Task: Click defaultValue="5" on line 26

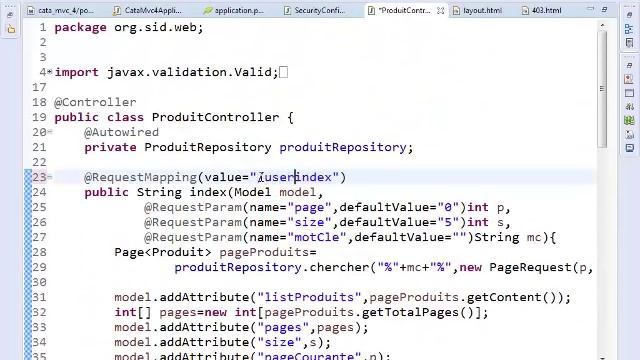Action: tap(399, 222)
